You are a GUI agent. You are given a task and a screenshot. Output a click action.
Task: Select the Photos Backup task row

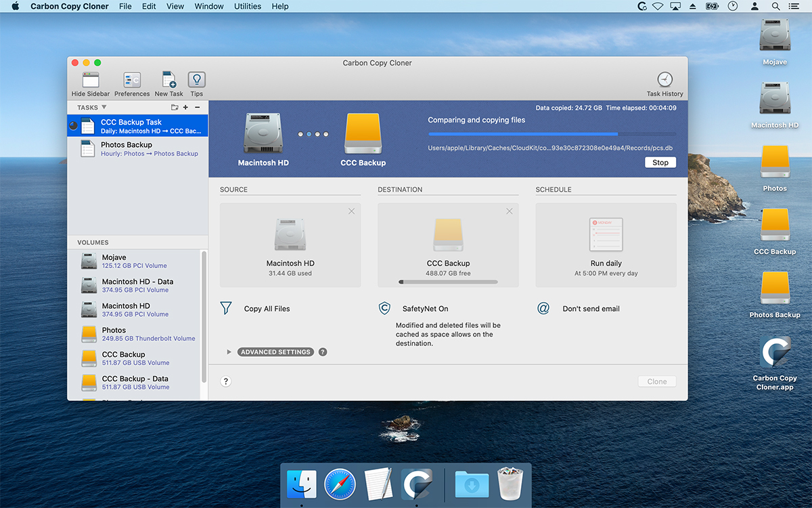coord(137,149)
